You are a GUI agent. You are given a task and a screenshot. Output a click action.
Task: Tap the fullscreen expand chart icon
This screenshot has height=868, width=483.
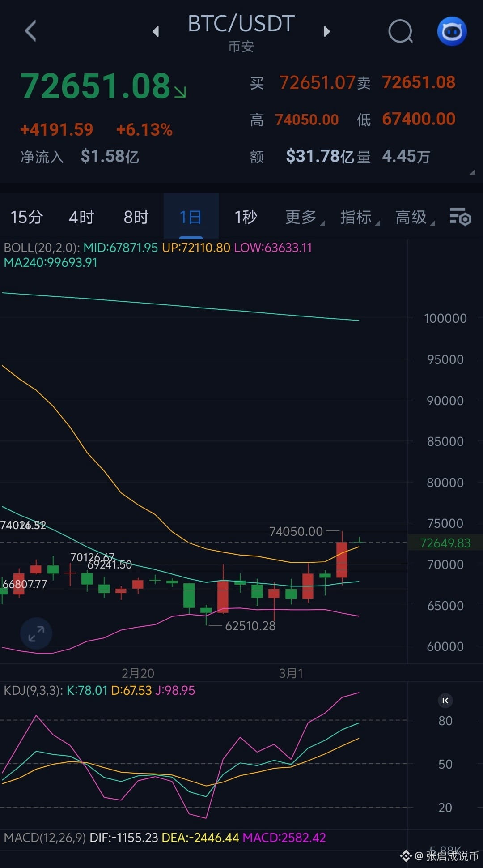pos(36,633)
